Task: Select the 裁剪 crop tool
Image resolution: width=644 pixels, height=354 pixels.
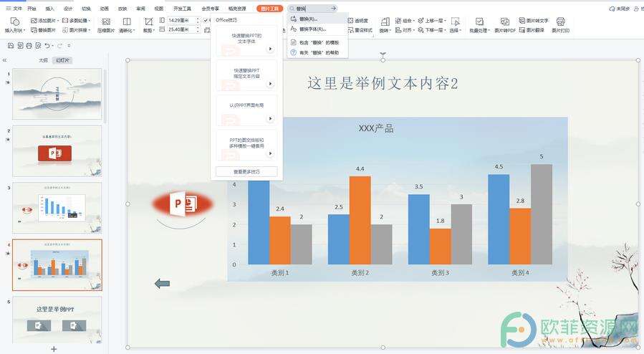Action: (148, 25)
